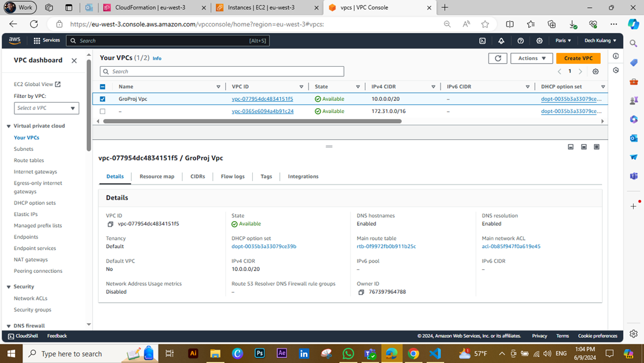Refresh the VPC list
Screen dimensions: 644x363
(x=498, y=58)
